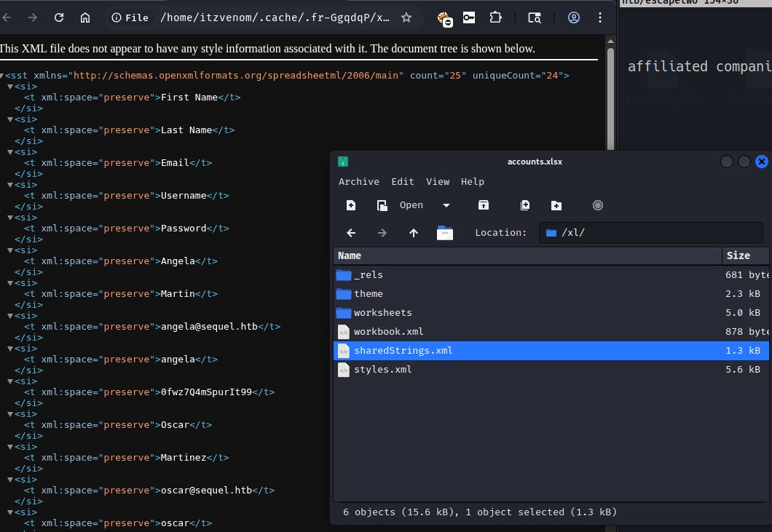The width and height of the screenshot is (772, 532).
Task: Click the New Archive icon in toolbar
Action: 351,205
